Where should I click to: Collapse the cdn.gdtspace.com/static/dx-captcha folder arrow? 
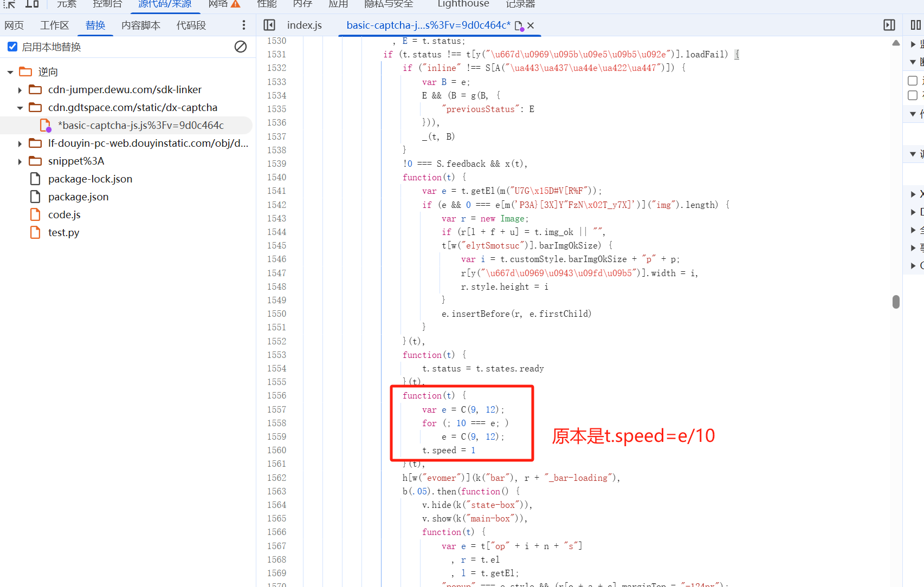click(20, 108)
